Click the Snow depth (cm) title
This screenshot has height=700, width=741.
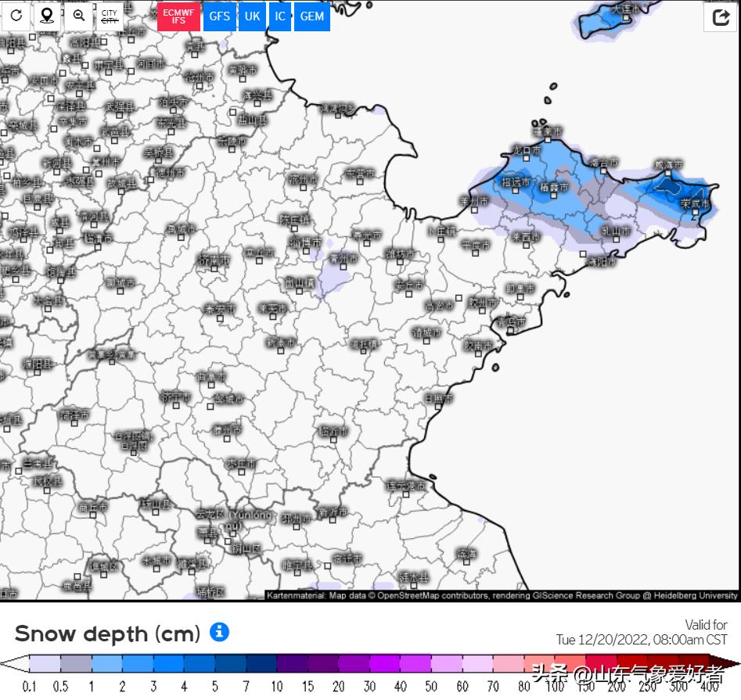(107, 633)
